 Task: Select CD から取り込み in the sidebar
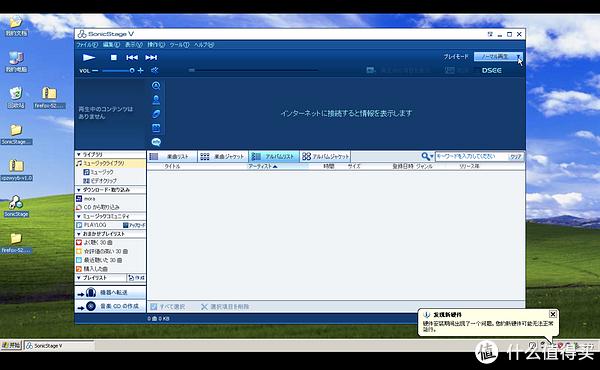[x=98, y=207]
